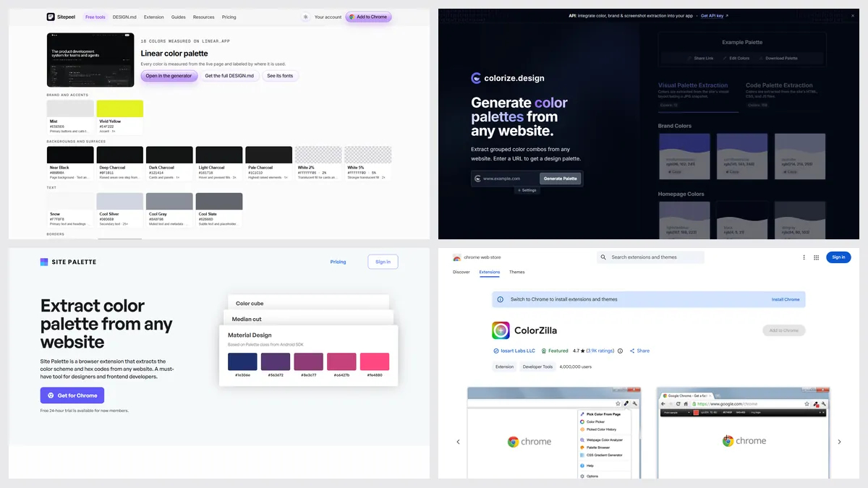This screenshot has height=488, width=868.
Task: Click Generate Palette button
Action: tap(561, 179)
